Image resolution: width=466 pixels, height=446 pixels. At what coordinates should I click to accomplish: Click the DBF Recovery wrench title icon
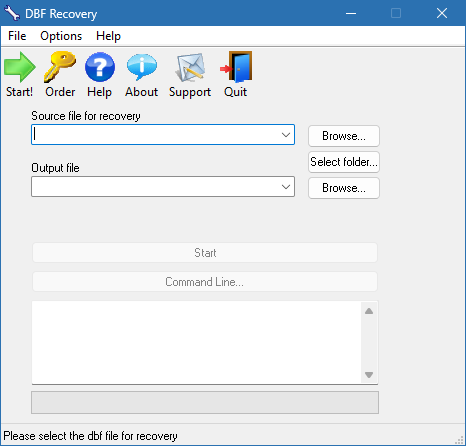point(12,13)
